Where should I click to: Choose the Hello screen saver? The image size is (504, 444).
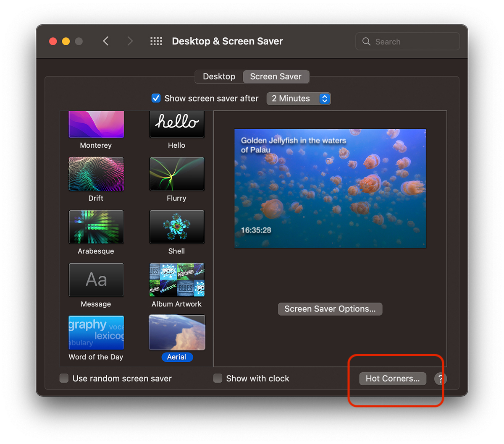177,125
